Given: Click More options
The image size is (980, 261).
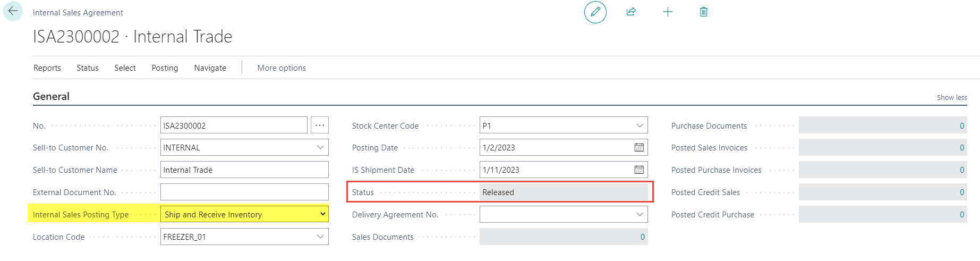Looking at the screenshot, I should tap(282, 68).
